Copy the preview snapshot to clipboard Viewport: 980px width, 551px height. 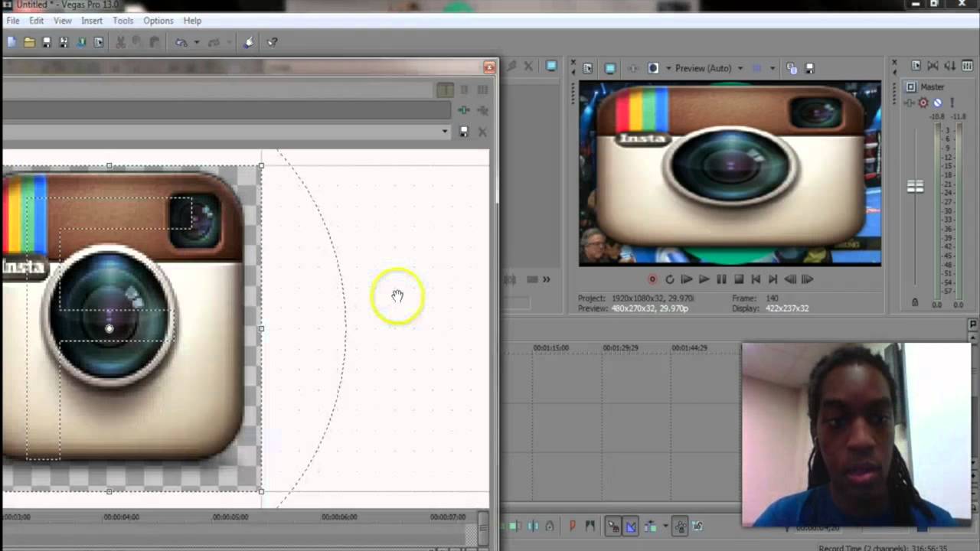click(x=792, y=68)
